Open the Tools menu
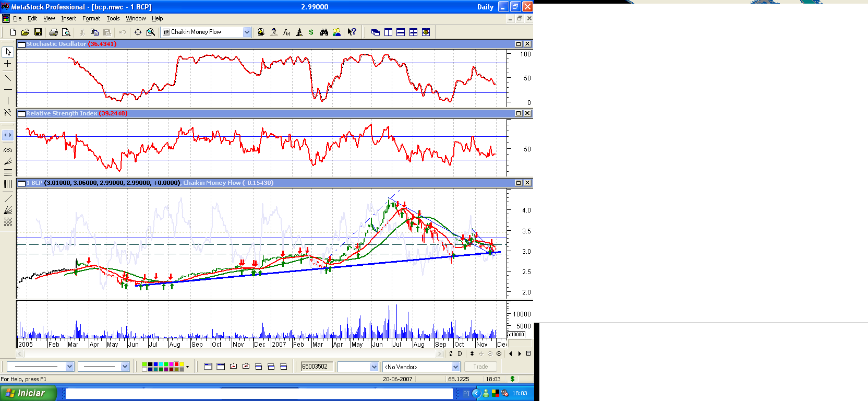This screenshot has width=868, height=401. tap(113, 18)
